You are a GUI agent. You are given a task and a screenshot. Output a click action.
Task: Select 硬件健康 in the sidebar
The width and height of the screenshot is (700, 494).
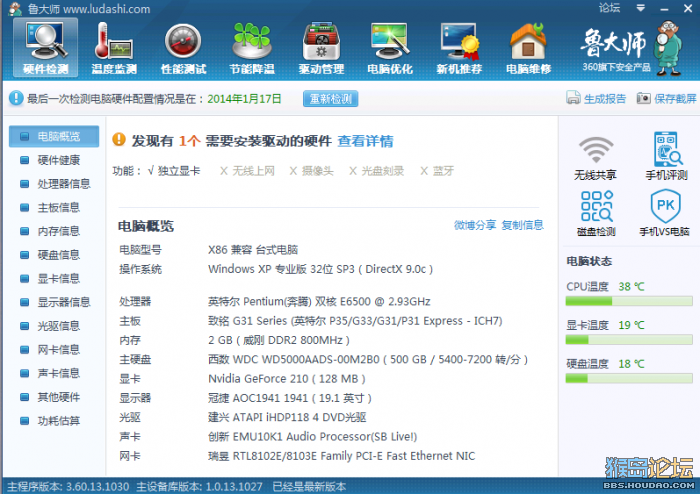[58, 160]
